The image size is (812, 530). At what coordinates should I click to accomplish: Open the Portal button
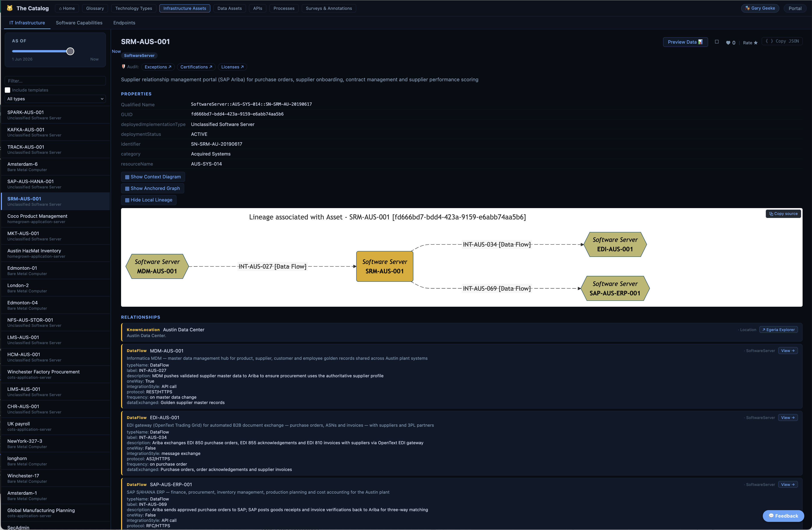795,8
